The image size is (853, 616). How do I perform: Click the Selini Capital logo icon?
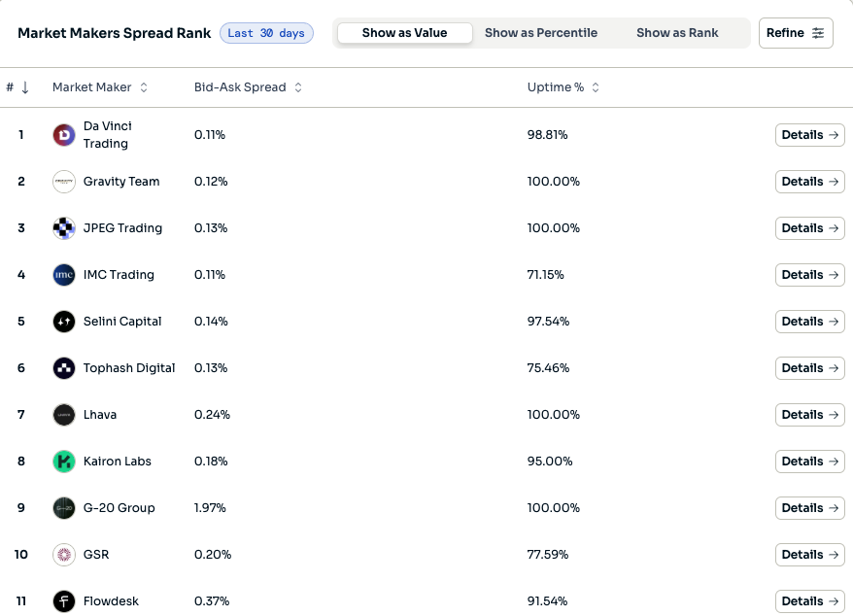(x=64, y=322)
